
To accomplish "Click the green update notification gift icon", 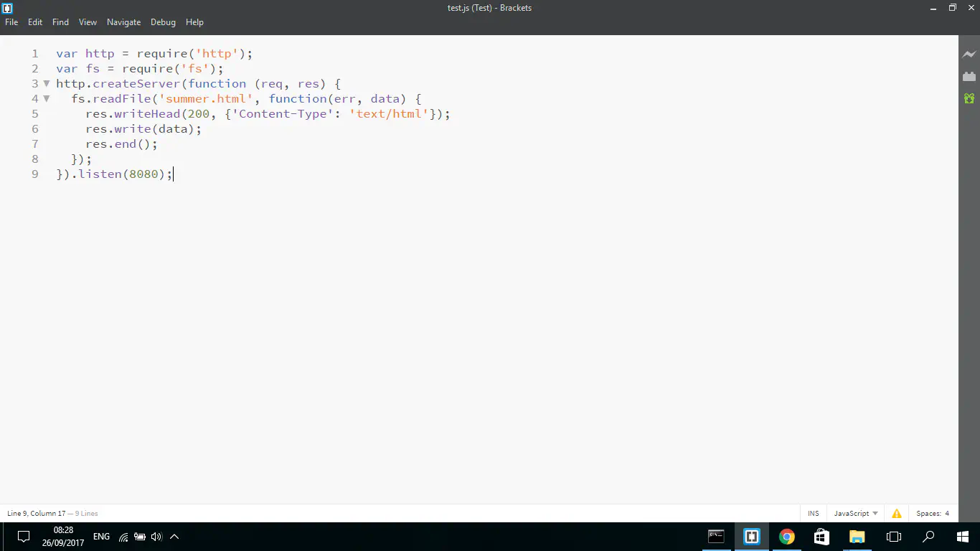I will click(969, 98).
